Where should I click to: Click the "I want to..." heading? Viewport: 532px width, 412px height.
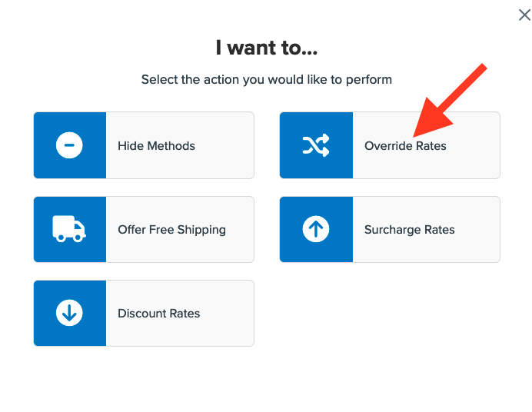click(266, 48)
